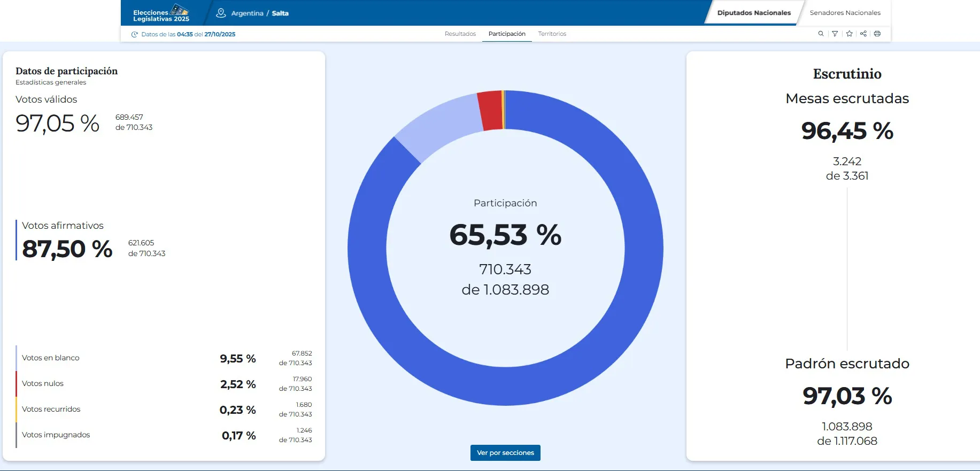This screenshot has width=980, height=471.
Task: Click the search magnifier icon
Action: [821, 34]
